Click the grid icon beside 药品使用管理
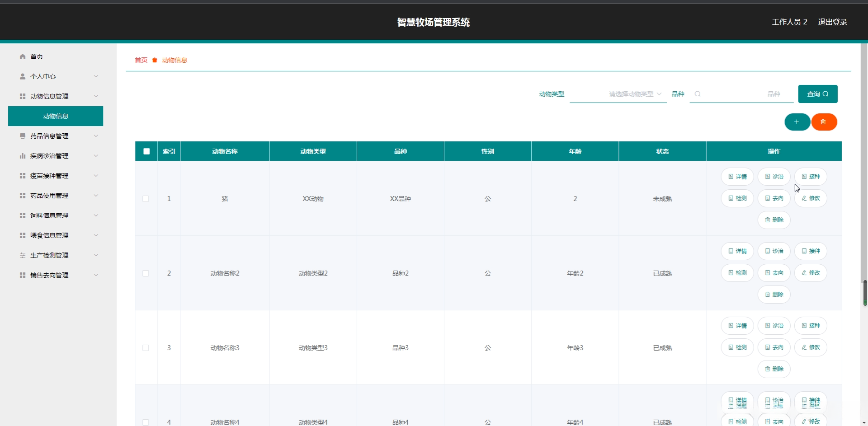 pos(23,196)
